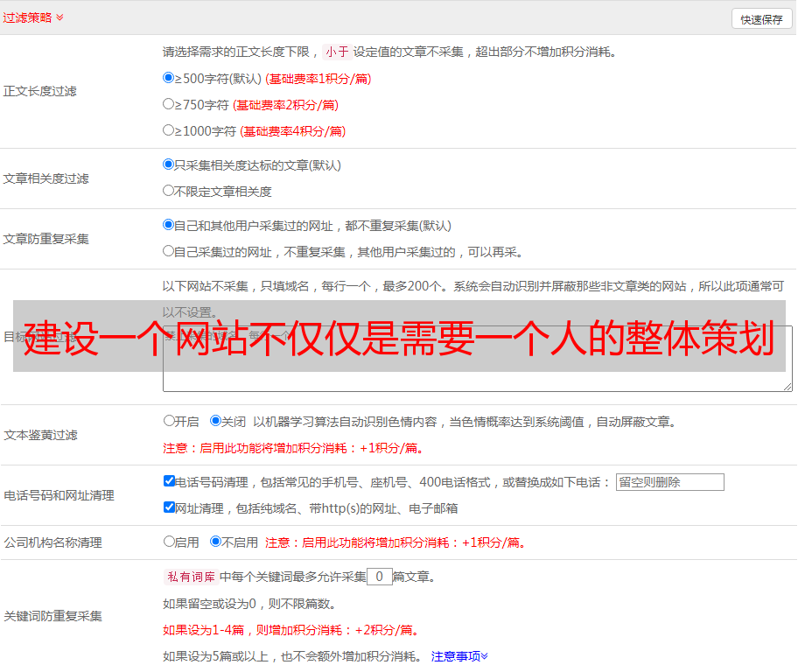Select 关闭 radio for 文本鉴黄过滤

215,421
